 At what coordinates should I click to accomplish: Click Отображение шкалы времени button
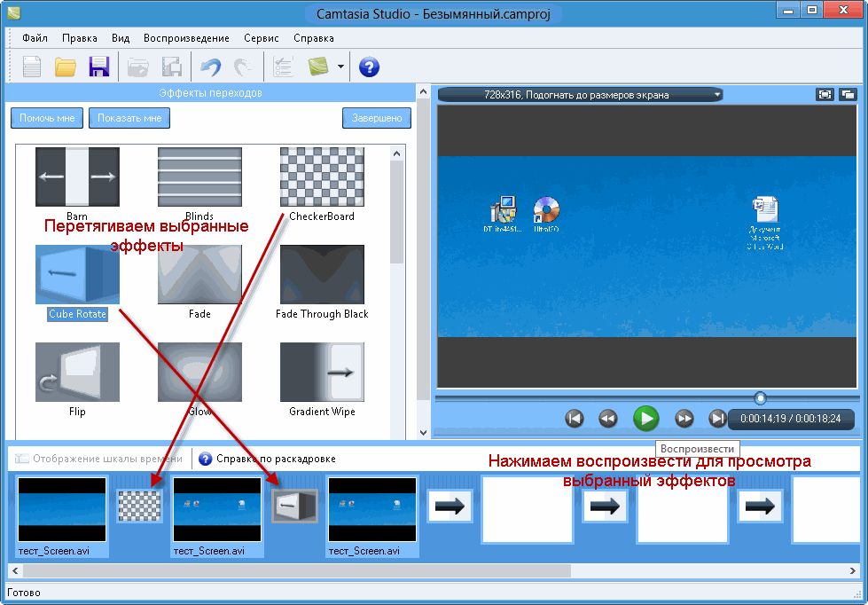(x=99, y=459)
